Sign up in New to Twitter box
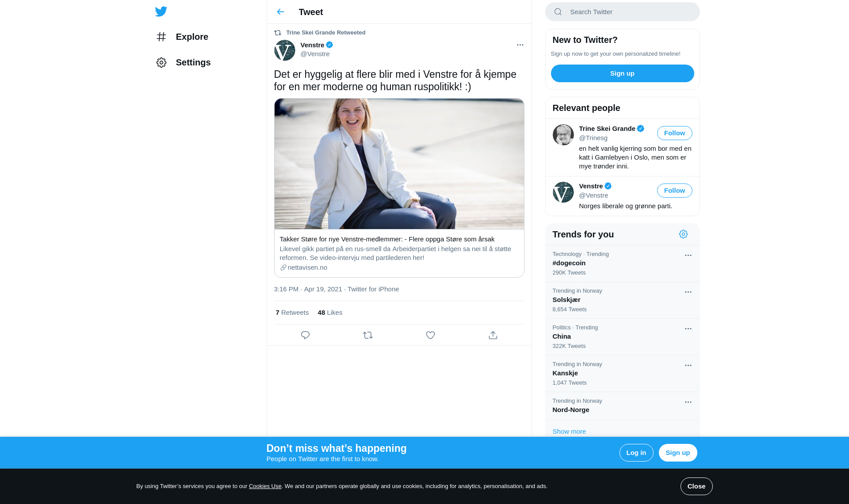This screenshot has width=849, height=504. (622, 73)
